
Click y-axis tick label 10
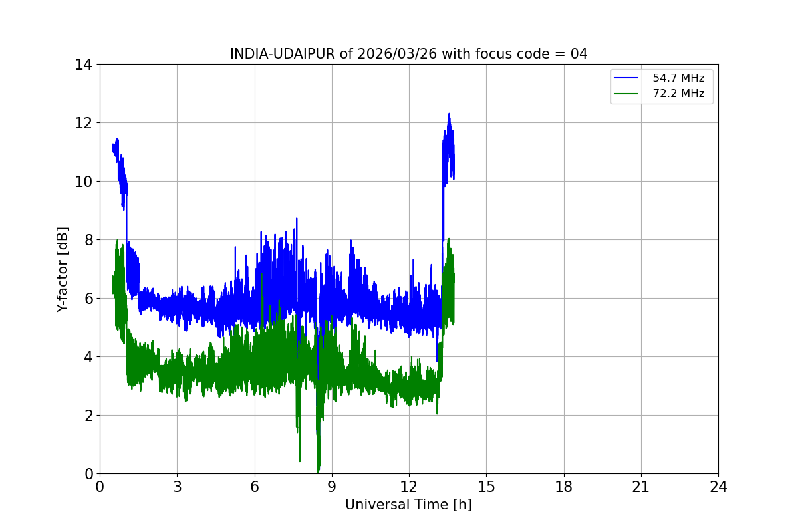click(84, 182)
